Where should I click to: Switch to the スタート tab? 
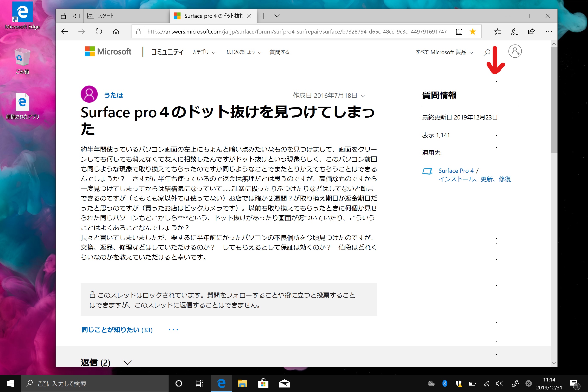(126, 16)
